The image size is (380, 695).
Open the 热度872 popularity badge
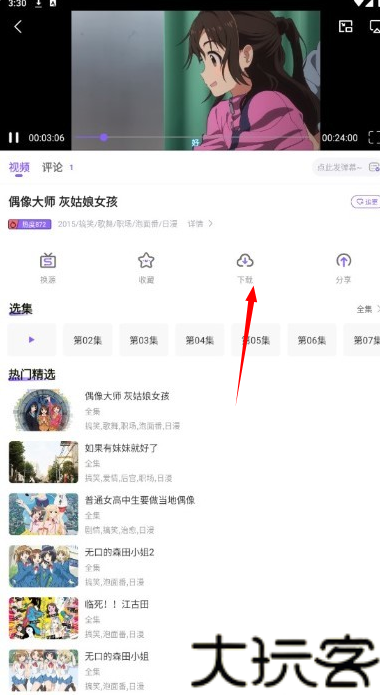coord(29,224)
